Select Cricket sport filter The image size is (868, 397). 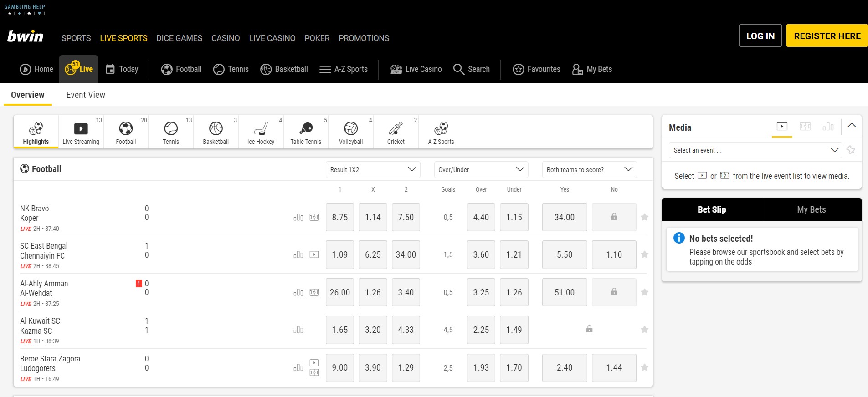click(x=396, y=132)
